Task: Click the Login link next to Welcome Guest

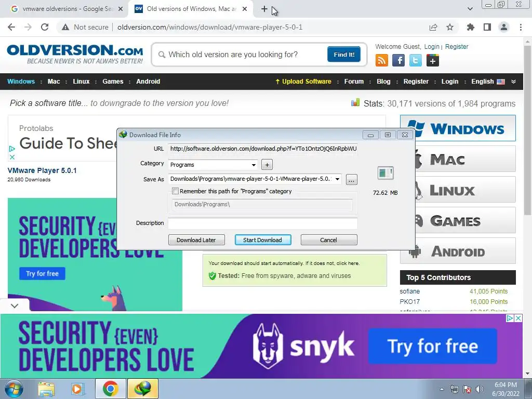Action: tap(432, 47)
